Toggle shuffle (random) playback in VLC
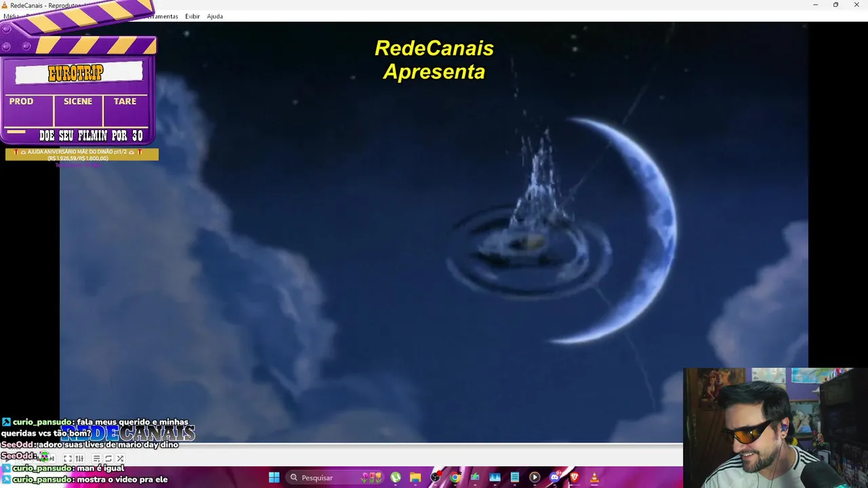Image resolution: width=868 pixels, height=488 pixels. [x=120, y=459]
